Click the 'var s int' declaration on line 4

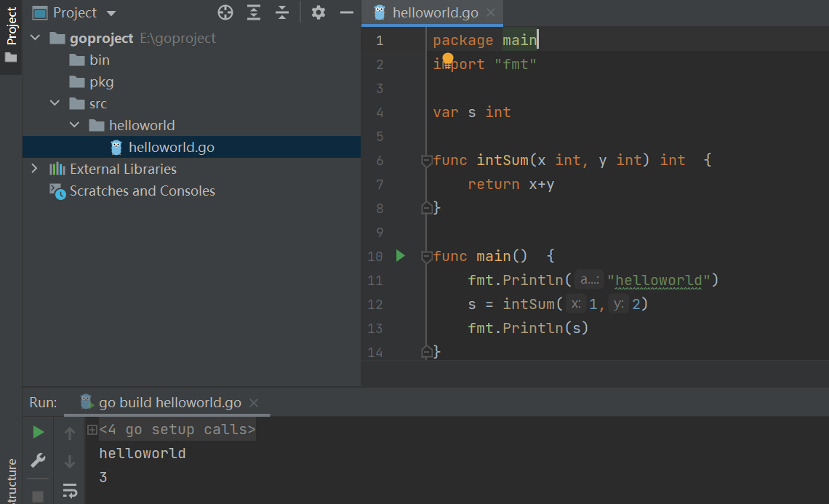[x=472, y=112]
